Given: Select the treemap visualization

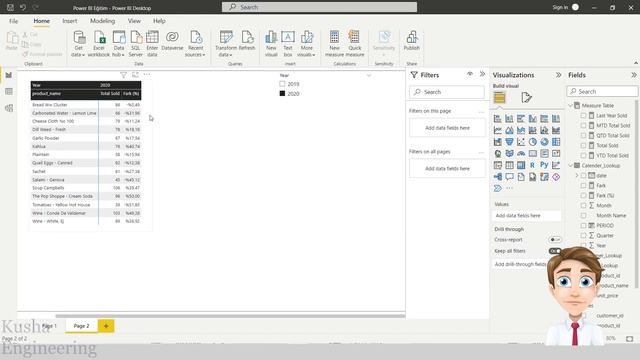Looking at the screenshot, I should coord(556,142).
